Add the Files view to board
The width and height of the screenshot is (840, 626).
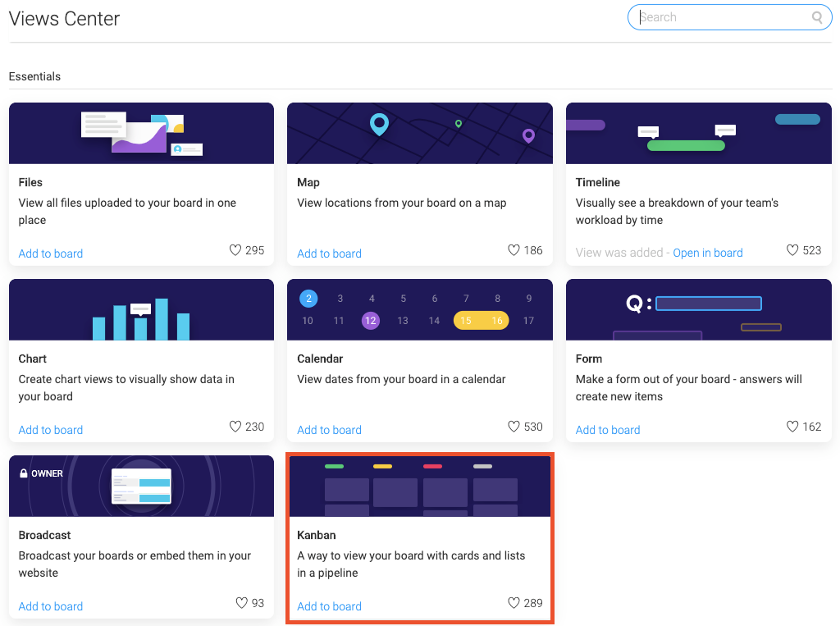point(51,254)
